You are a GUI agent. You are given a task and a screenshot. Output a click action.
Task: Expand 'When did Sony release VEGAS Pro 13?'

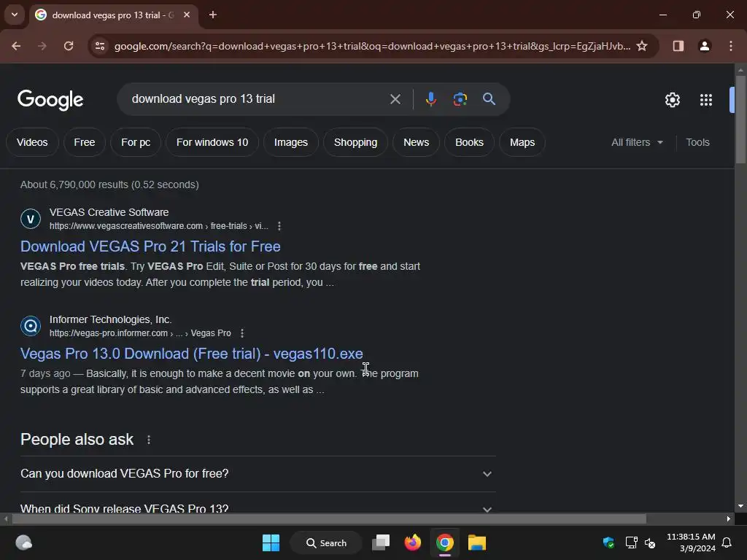pyautogui.click(x=258, y=507)
